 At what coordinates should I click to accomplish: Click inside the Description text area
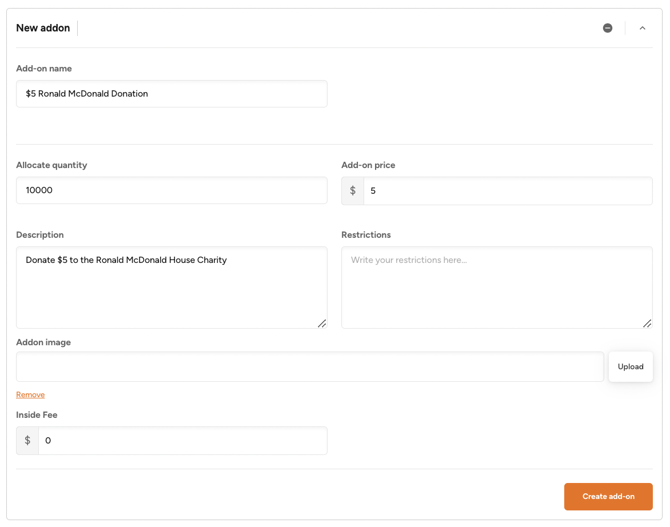click(171, 287)
